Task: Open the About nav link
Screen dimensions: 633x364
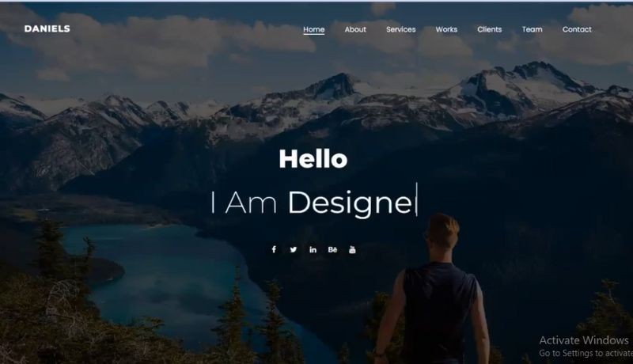Action: (x=355, y=29)
